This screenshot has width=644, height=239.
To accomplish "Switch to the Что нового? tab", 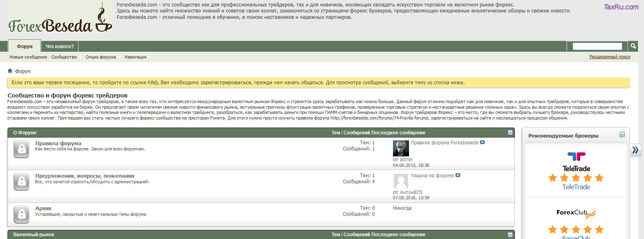I will point(60,47).
